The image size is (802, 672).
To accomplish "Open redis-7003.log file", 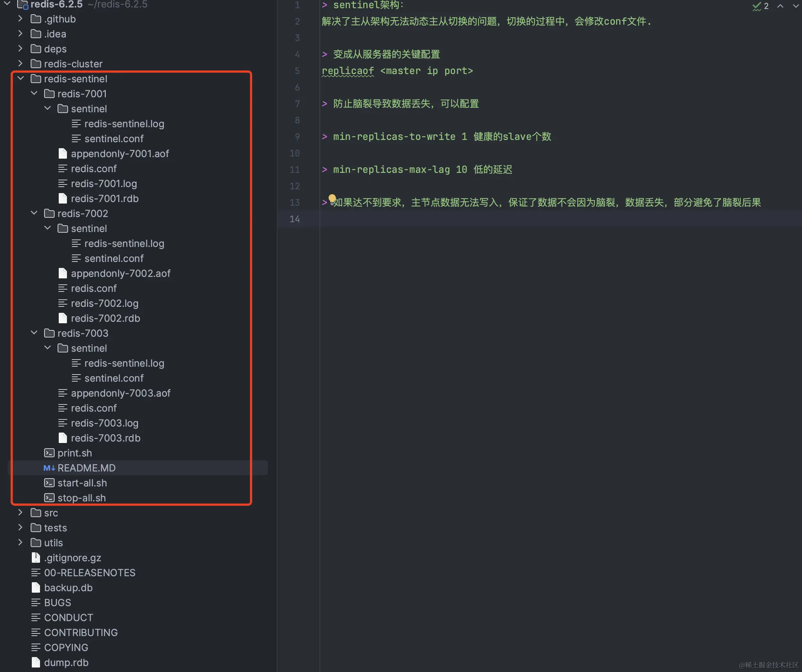I will coord(104,423).
